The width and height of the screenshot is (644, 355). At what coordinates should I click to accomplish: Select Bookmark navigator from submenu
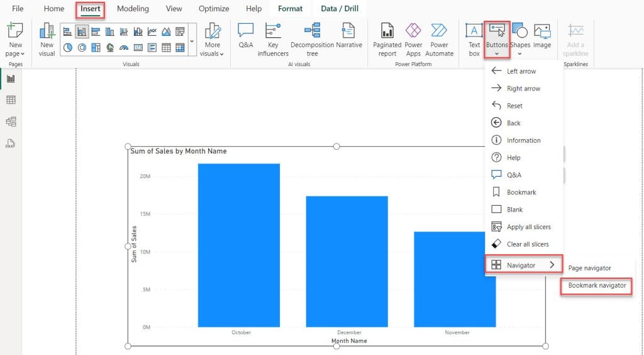pos(597,286)
